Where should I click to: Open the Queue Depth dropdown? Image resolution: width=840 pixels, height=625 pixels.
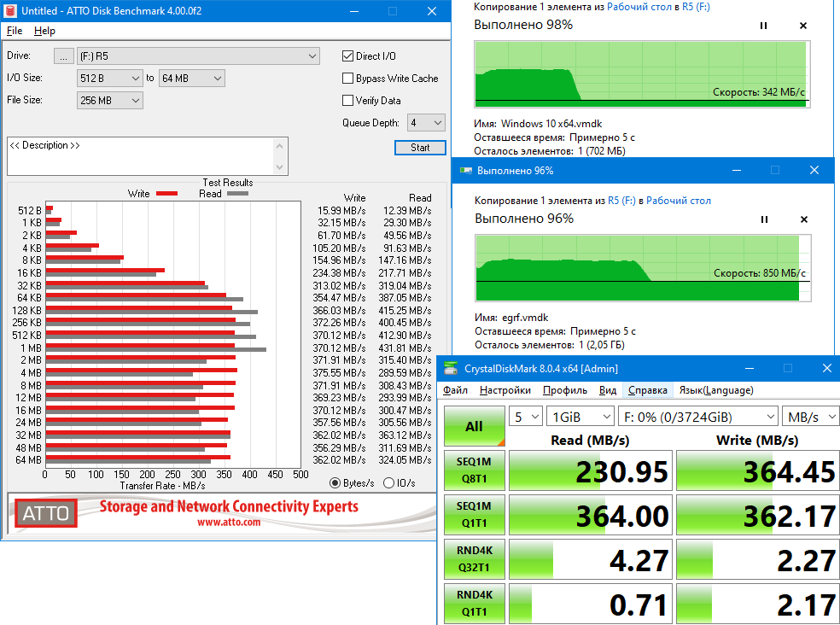(x=426, y=123)
